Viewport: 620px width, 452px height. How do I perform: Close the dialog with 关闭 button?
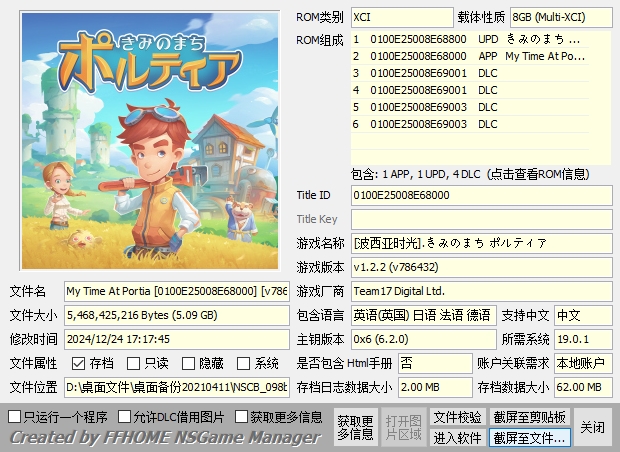[593, 427]
